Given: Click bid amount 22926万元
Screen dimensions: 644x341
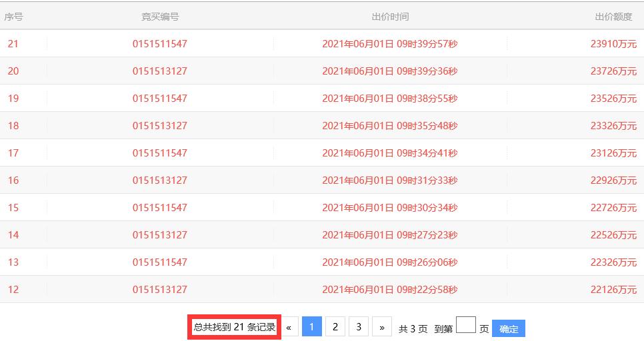Looking at the screenshot, I should [x=613, y=180].
